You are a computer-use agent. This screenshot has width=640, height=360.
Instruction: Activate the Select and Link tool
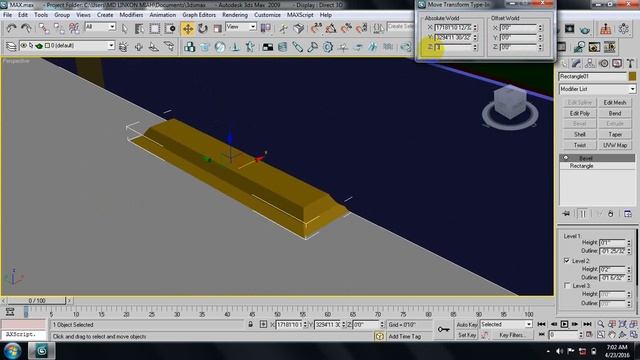click(44, 28)
